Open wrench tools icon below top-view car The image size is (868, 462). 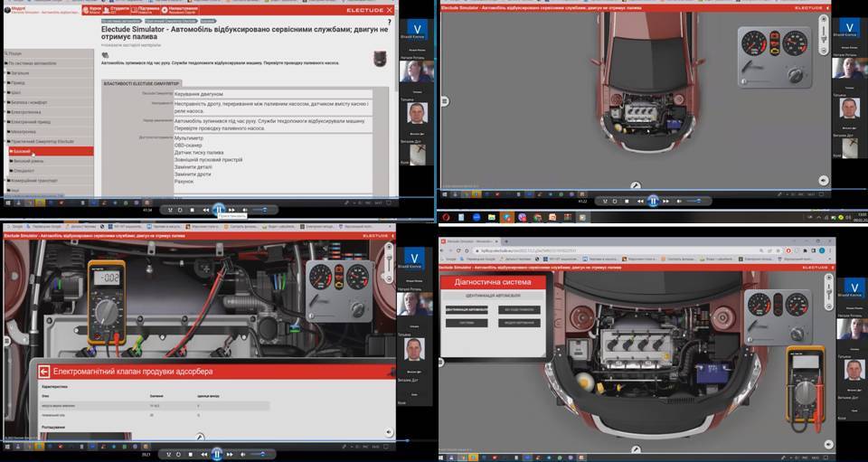point(636,186)
